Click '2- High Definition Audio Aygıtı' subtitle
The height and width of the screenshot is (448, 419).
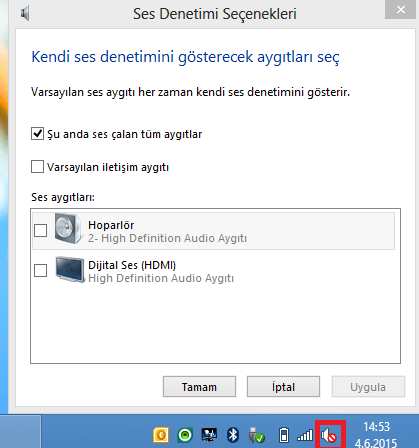167,238
